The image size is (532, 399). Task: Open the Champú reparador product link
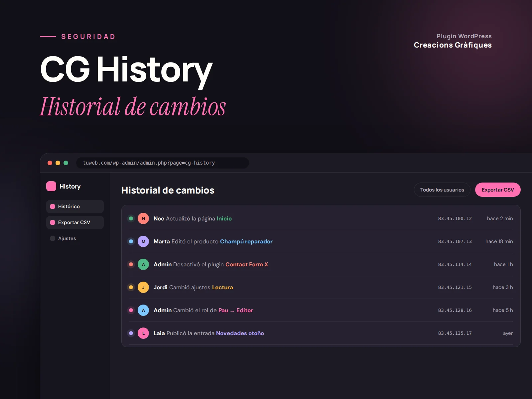[x=246, y=241]
